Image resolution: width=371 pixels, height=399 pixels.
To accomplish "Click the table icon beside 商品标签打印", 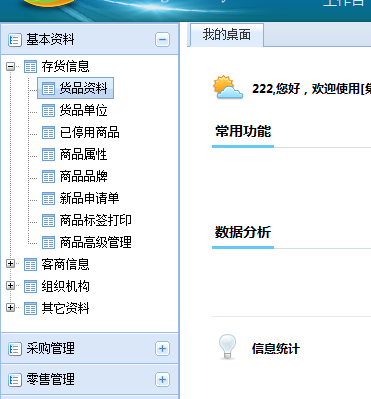I will pos(48,221).
